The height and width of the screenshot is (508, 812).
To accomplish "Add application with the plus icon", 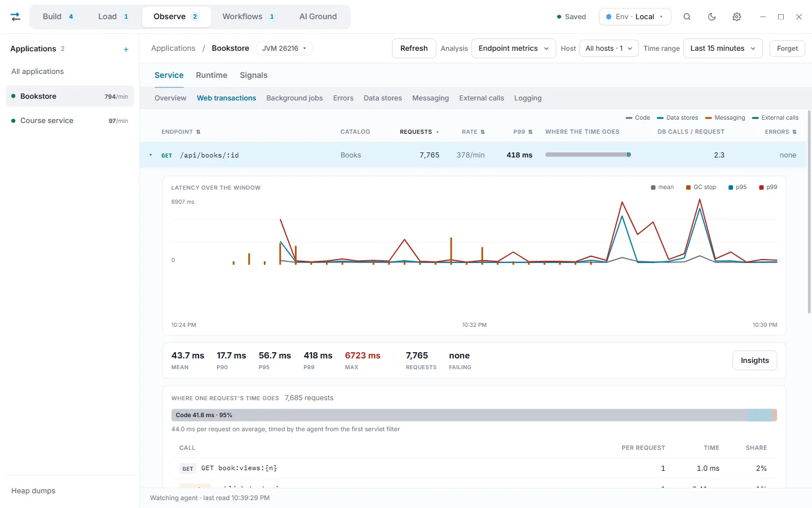I will tap(126, 50).
